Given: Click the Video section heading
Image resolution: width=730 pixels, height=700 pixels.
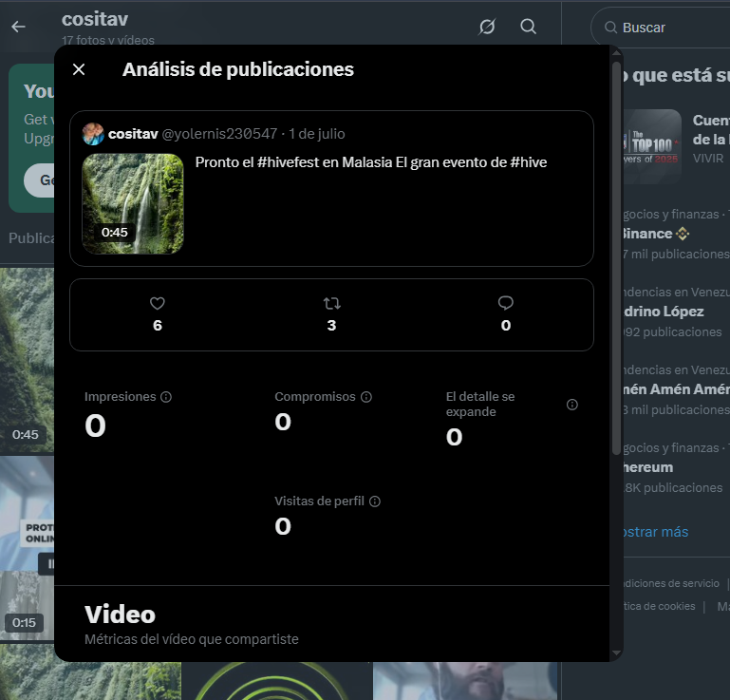Looking at the screenshot, I should pyautogui.click(x=121, y=615).
